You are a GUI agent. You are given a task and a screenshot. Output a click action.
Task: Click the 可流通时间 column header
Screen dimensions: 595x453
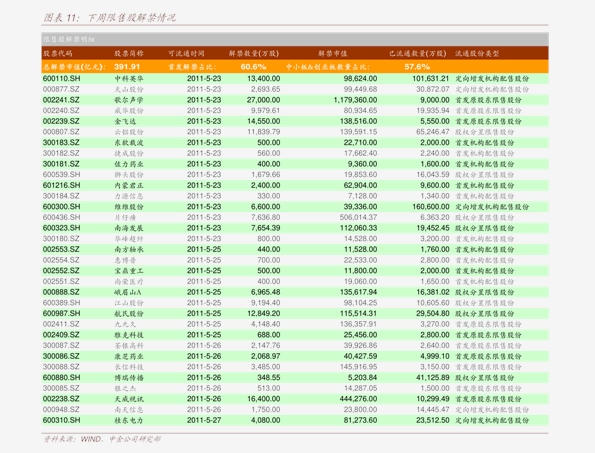tap(186, 53)
